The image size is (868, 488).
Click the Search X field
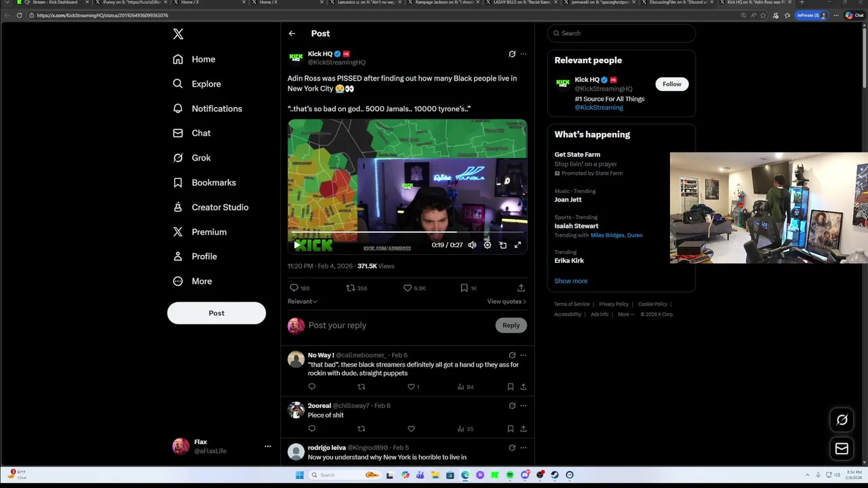pyautogui.click(x=621, y=33)
